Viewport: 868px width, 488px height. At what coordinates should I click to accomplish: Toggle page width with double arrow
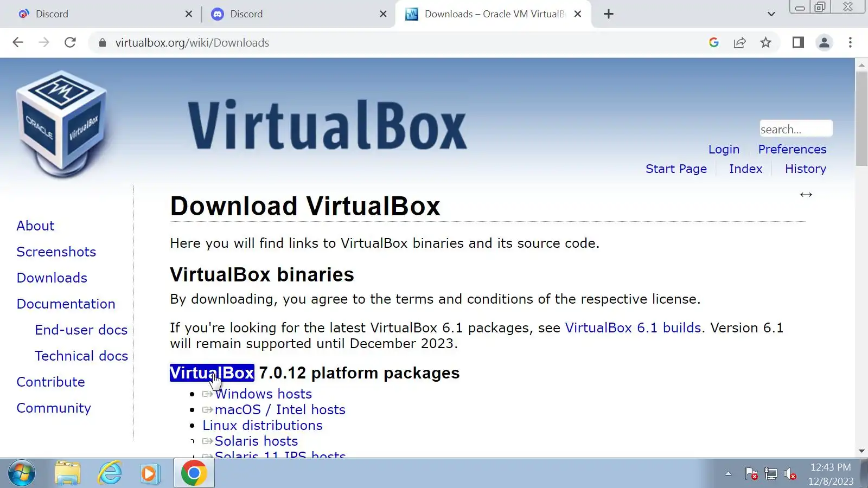pos(806,195)
